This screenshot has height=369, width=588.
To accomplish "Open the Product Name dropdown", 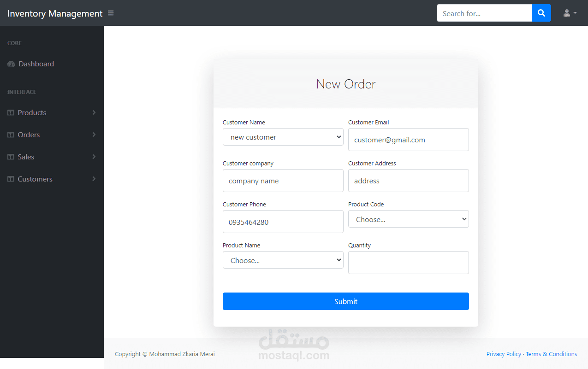I will [283, 260].
